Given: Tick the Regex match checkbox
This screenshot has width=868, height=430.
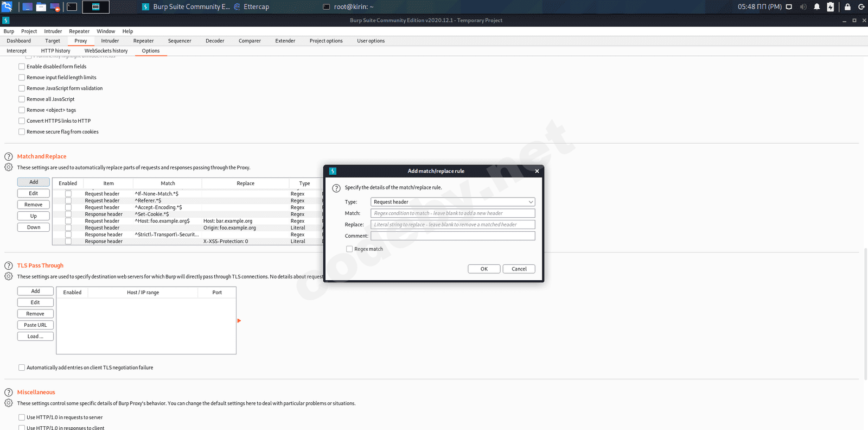Looking at the screenshot, I should pyautogui.click(x=349, y=249).
